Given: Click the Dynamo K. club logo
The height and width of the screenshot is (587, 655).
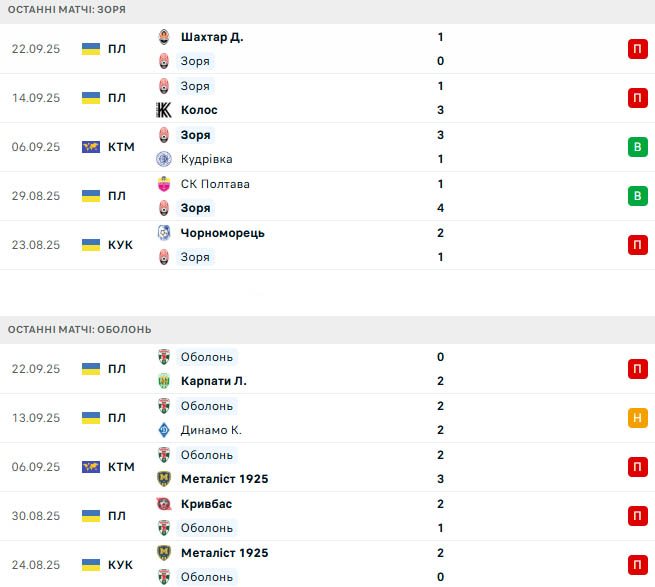Looking at the screenshot, I should tap(165, 430).
